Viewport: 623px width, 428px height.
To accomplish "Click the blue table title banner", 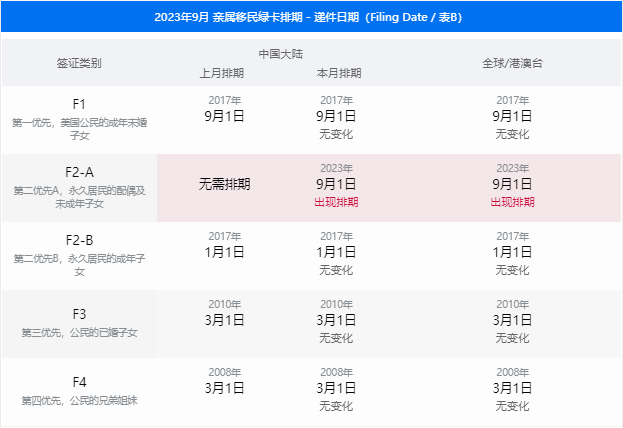I will click(311, 18).
